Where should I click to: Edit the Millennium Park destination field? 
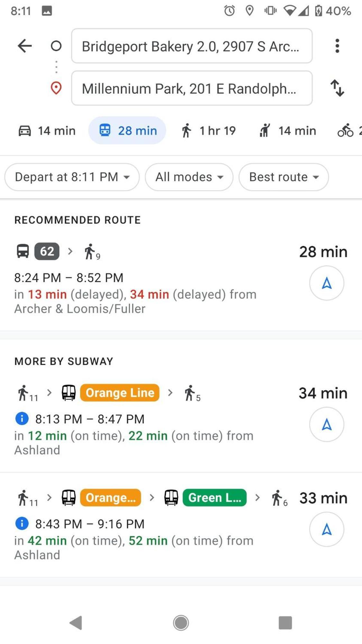(192, 88)
